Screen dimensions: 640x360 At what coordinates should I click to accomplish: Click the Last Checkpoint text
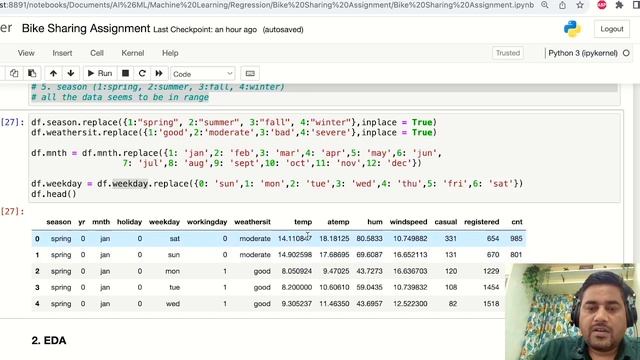point(205,30)
